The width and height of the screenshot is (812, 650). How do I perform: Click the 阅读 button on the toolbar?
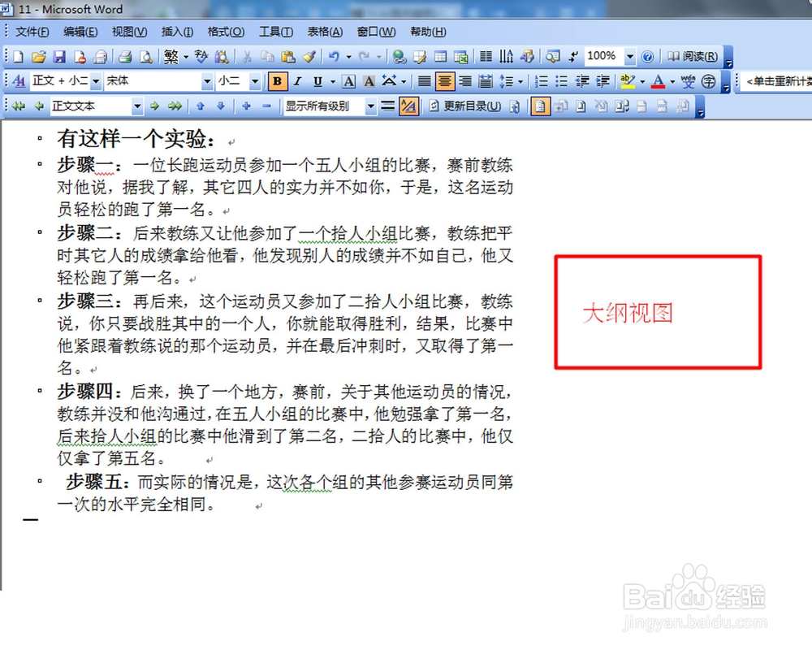pyautogui.click(x=694, y=57)
